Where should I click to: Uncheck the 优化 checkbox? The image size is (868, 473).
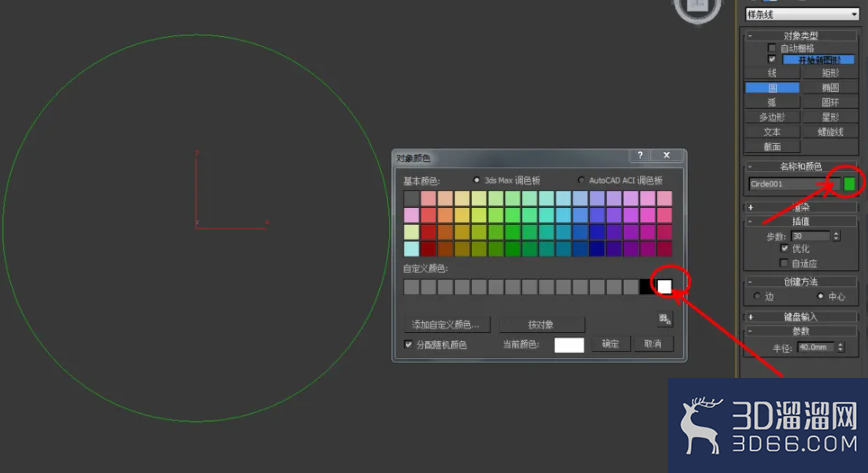[784, 249]
